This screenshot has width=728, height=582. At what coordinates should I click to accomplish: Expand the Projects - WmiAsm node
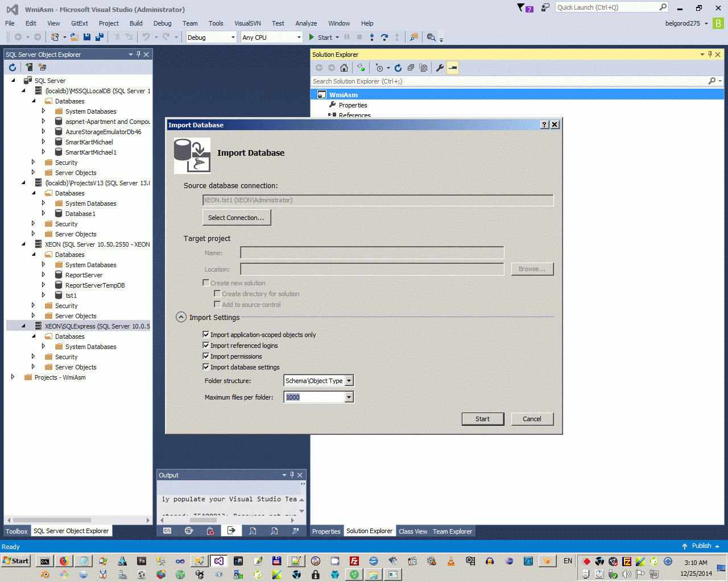click(13, 377)
